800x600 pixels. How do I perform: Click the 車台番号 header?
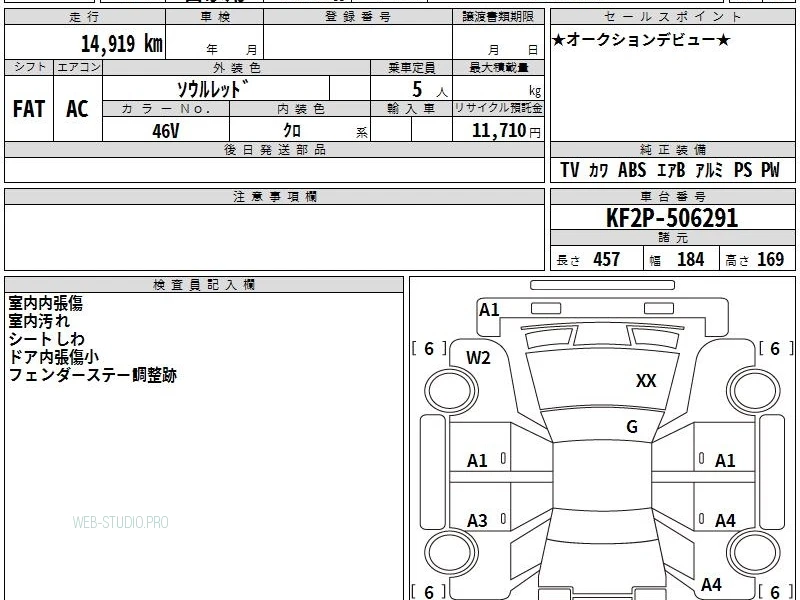coord(672,196)
